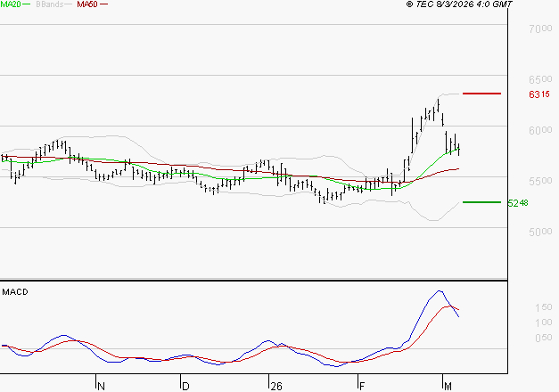Screen dimensions: 559x392
Task: Click the N month marker on time axis
Action: (x=102, y=387)
